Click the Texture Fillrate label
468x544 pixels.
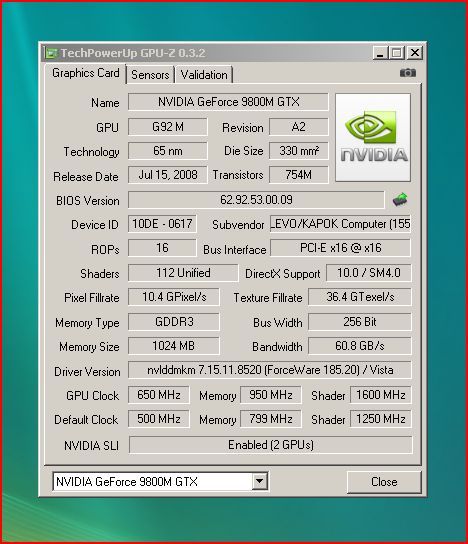pos(267,298)
